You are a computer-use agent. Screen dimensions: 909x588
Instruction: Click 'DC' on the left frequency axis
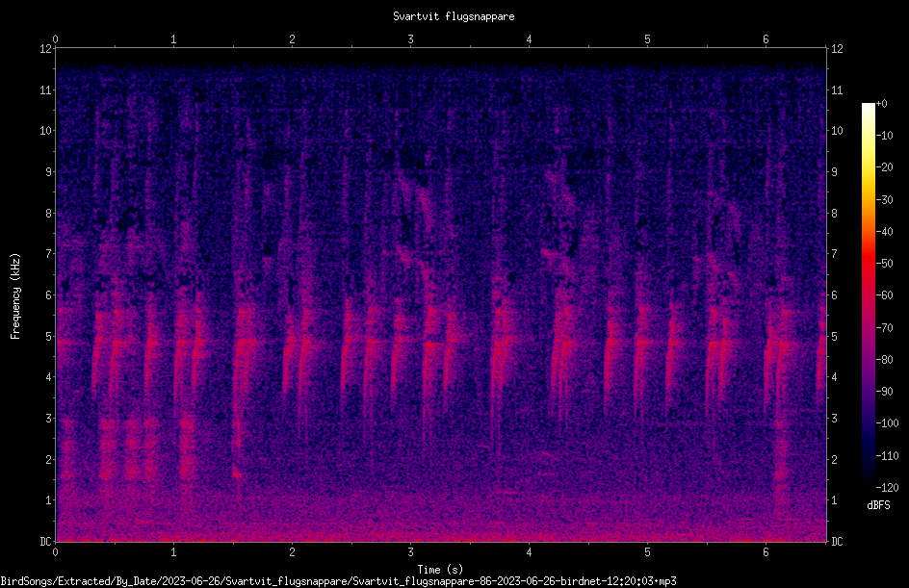click(45, 542)
